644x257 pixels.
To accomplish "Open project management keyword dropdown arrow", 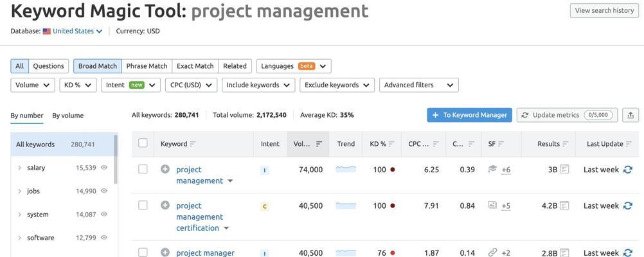I will click(230, 181).
